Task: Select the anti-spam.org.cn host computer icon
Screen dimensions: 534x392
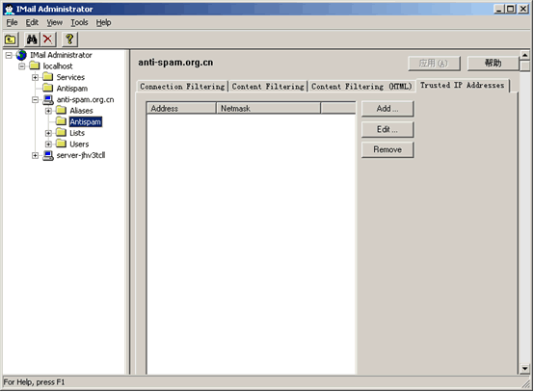Action: point(48,100)
